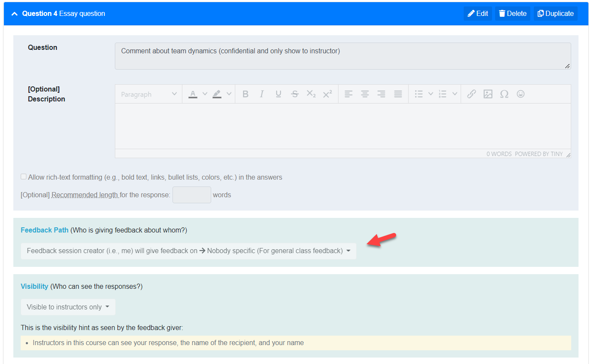594x364 pixels.
Task: Apply the background highlight color icon
Action: (217, 94)
